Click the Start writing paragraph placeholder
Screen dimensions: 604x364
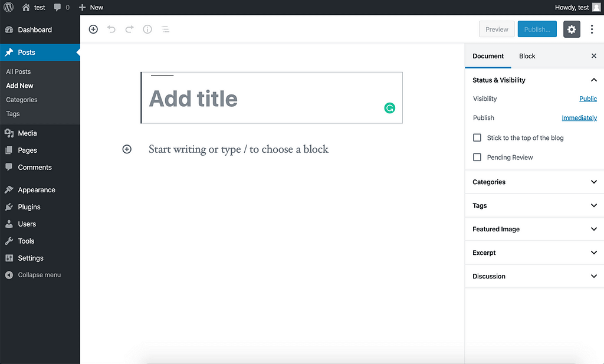(x=238, y=149)
